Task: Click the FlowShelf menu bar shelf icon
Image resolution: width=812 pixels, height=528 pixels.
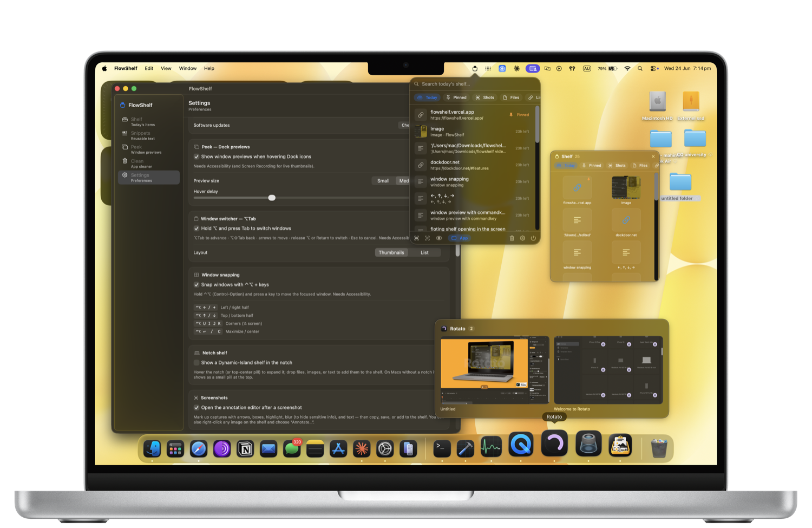Action: (475, 69)
